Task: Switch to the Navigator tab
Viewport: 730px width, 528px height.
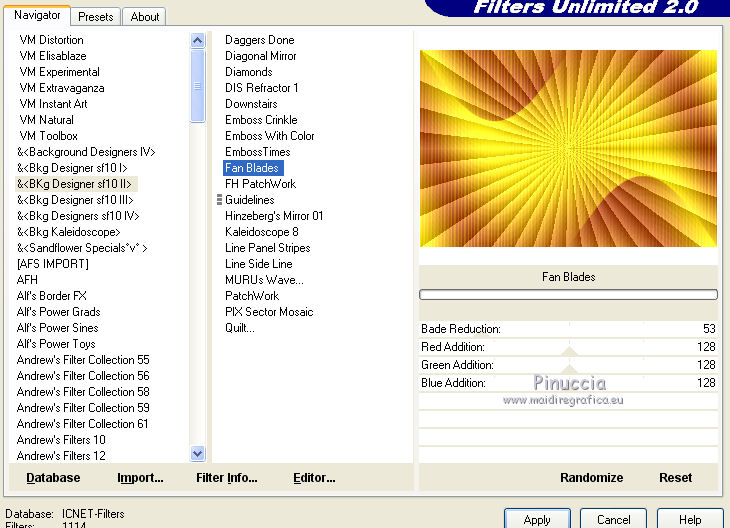Action: [x=37, y=15]
